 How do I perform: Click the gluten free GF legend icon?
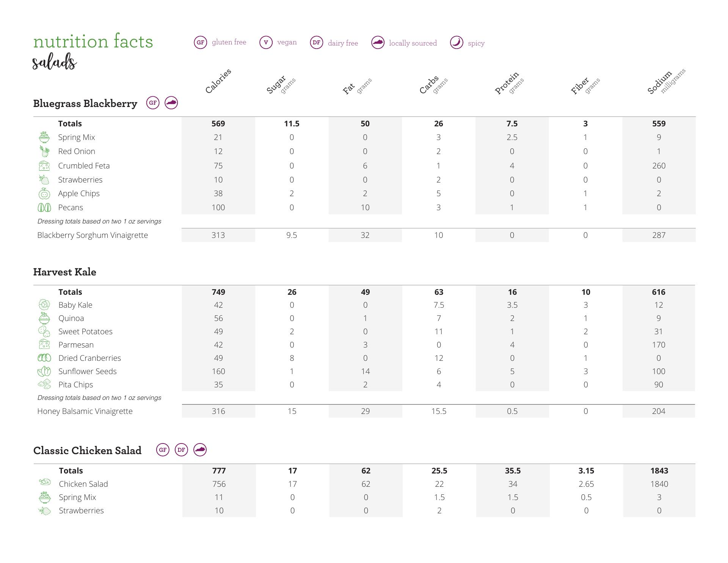(201, 42)
